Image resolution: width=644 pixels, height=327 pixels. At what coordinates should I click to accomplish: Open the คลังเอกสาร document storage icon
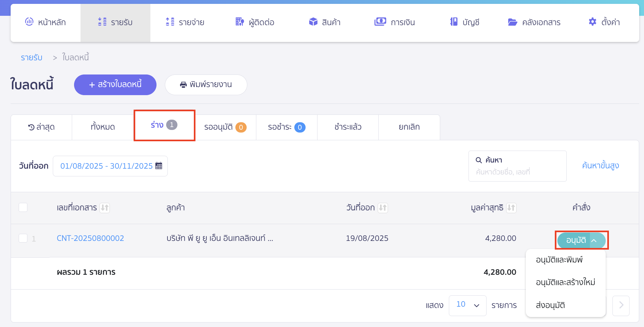[512, 22]
